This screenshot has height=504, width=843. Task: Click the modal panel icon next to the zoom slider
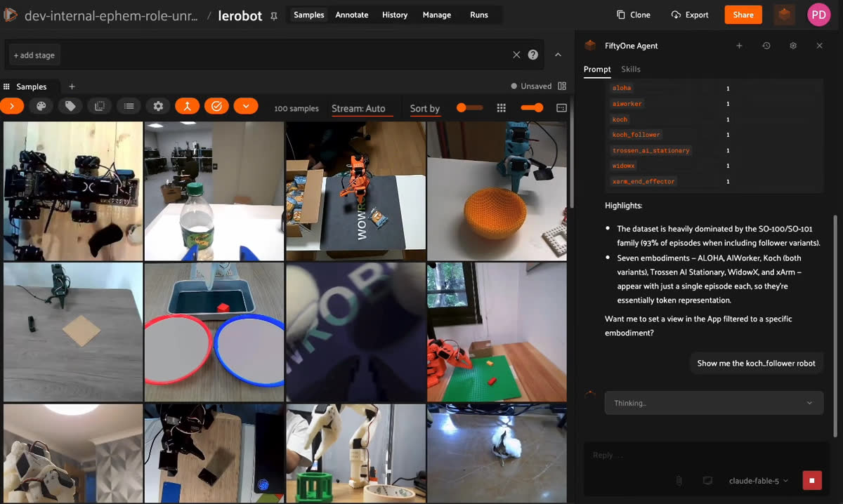coord(561,107)
